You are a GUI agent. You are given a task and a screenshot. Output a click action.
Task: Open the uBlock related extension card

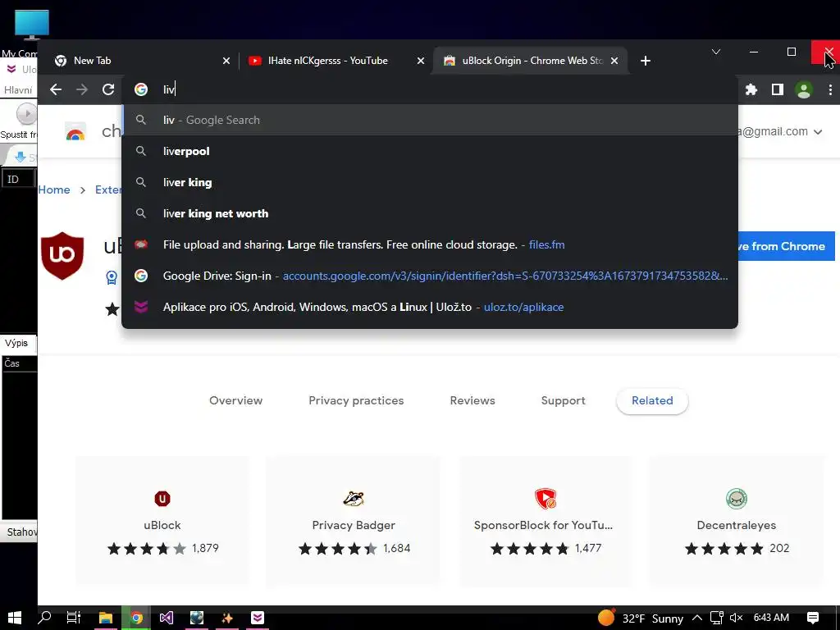coord(162,521)
